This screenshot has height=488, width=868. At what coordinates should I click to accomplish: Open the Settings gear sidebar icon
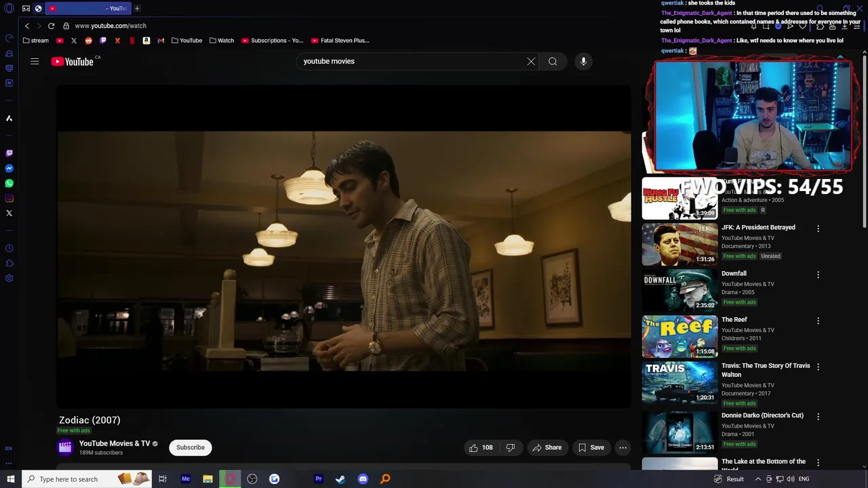[x=9, y=278]
